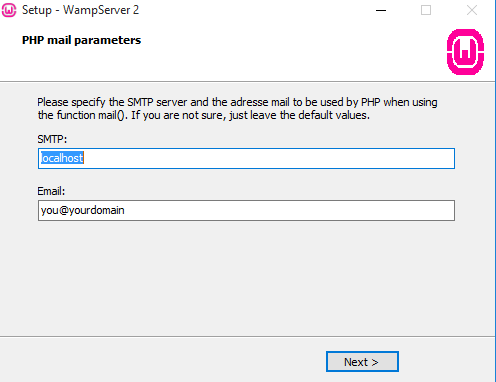Minimize the WampServer setup window
496x382 pixels.
[381, 10]
